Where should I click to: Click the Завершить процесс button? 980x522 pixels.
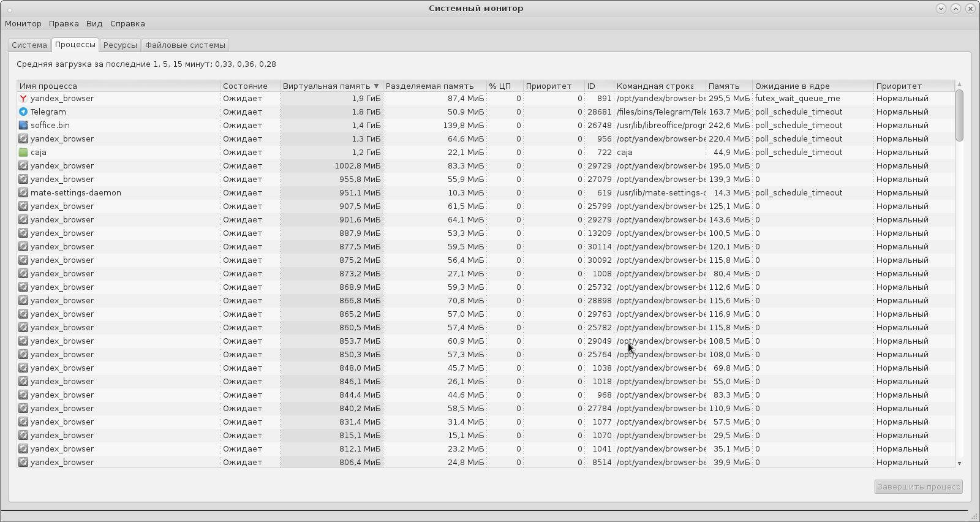point(918,487)
